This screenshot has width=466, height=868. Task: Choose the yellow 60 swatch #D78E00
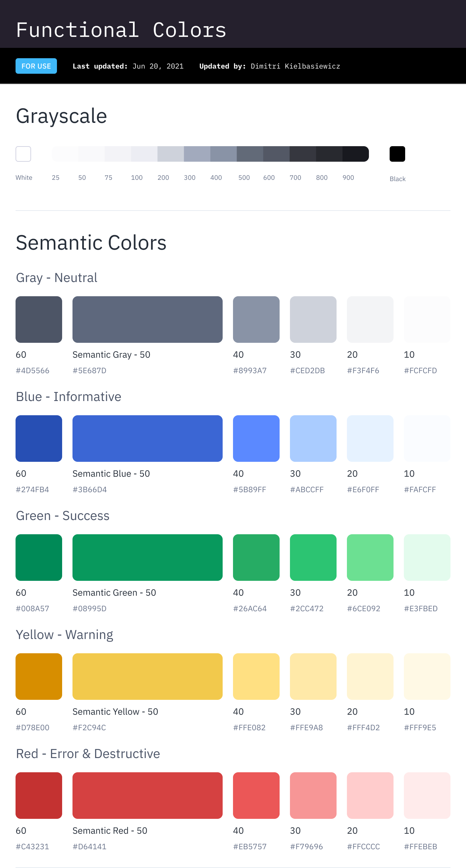point(39,676)
